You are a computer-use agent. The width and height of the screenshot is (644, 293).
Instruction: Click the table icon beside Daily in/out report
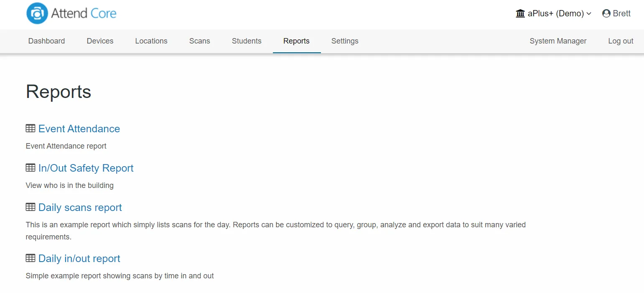click(x=31, y=258)
